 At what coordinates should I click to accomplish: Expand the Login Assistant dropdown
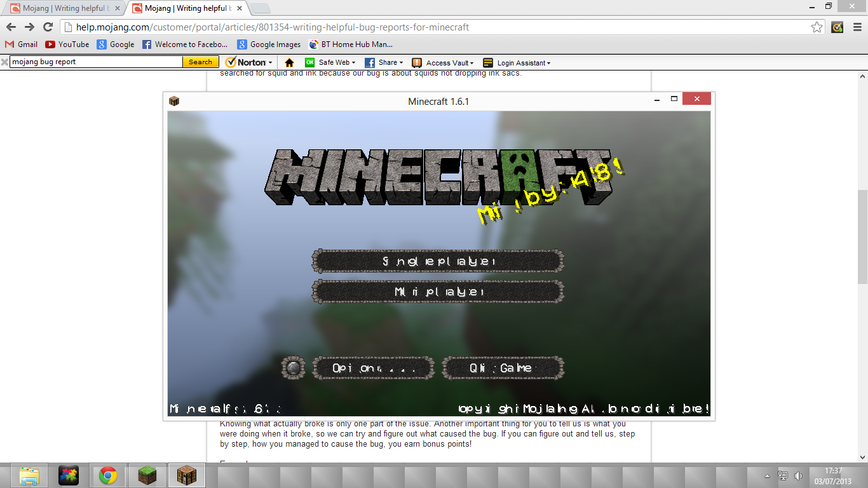(517, 62)
